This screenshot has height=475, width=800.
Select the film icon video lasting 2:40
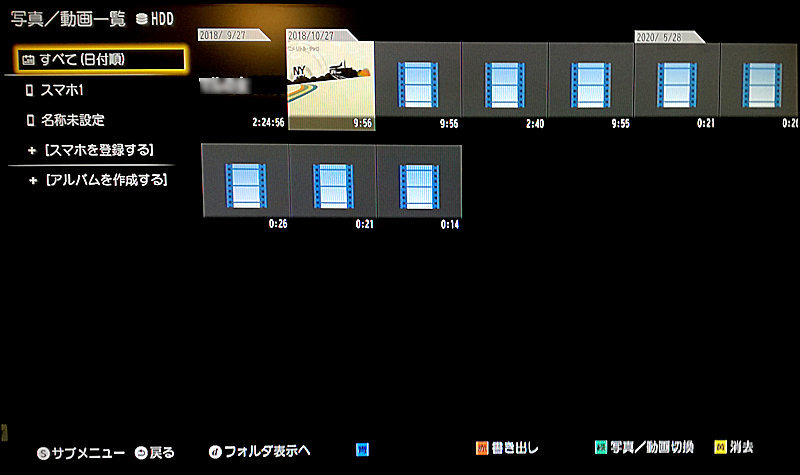tap(504, 80)
